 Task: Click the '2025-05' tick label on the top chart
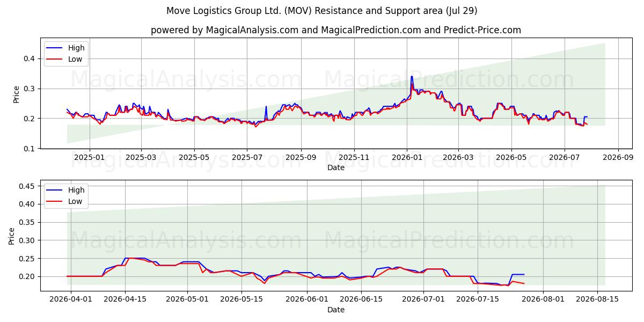pos(194,157)
